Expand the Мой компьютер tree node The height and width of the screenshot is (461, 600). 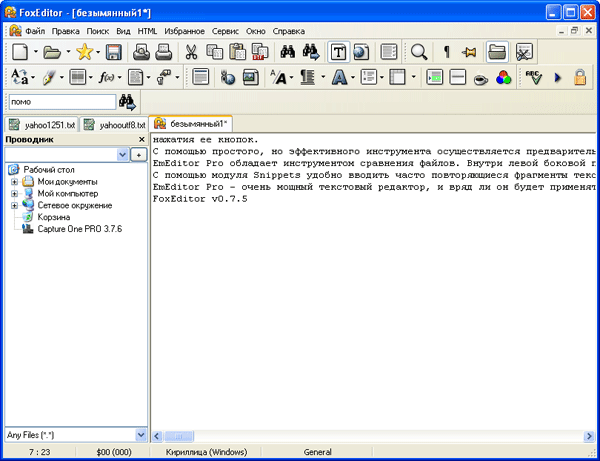pyautogui.click(x=14, y=194)
